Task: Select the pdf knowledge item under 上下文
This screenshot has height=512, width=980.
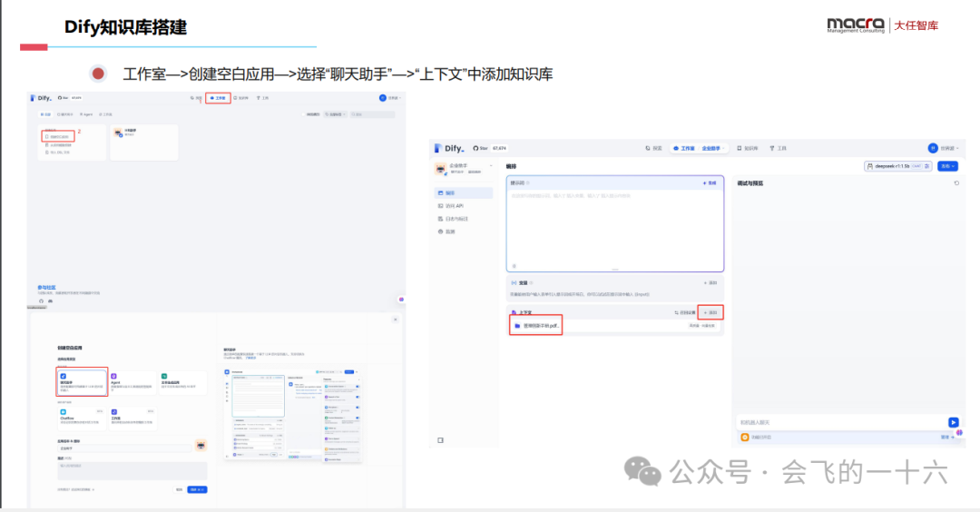Action: [x=536, y=326]
